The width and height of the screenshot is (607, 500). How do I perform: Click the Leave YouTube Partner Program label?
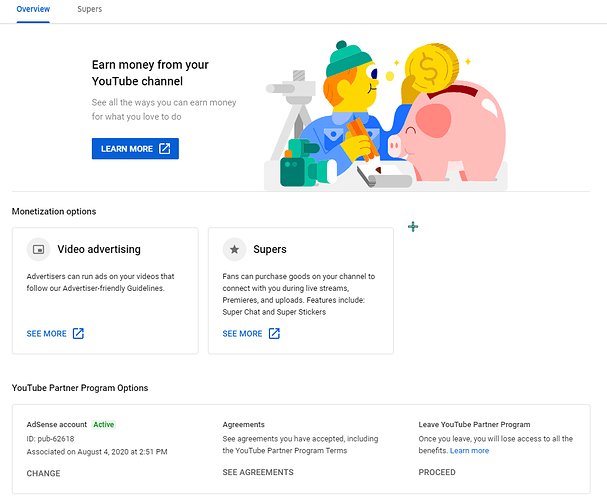click(474, 425)
